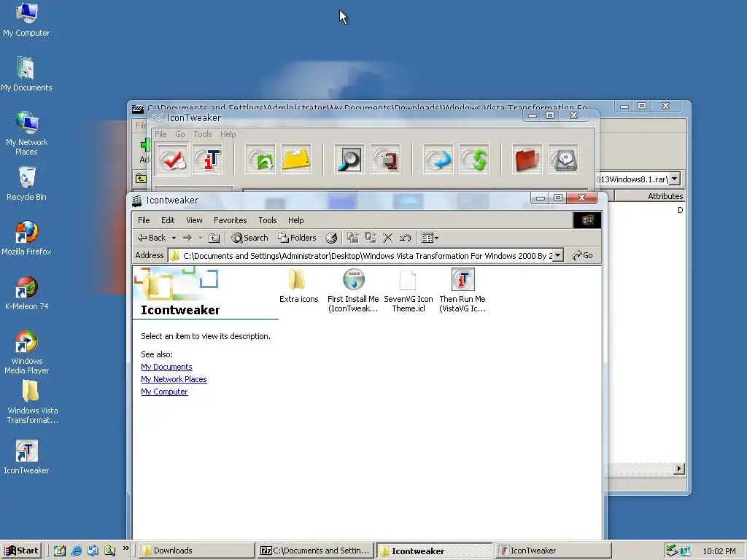Click the yellow folder icon in IconTweaker toolbar
Image resolution: width=747 pixels, height=560 pixels.
click(x=296, y=160)
